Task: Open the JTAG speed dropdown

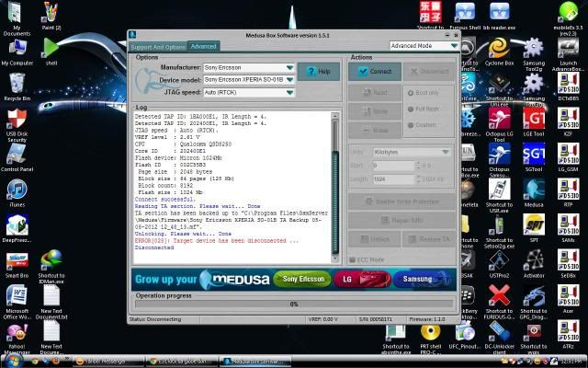Action: [249, 92]
